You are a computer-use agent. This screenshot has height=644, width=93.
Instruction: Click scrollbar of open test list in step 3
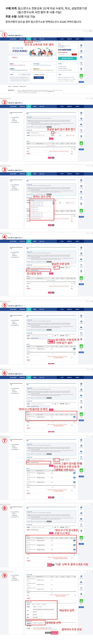click(x=53, y=209)
